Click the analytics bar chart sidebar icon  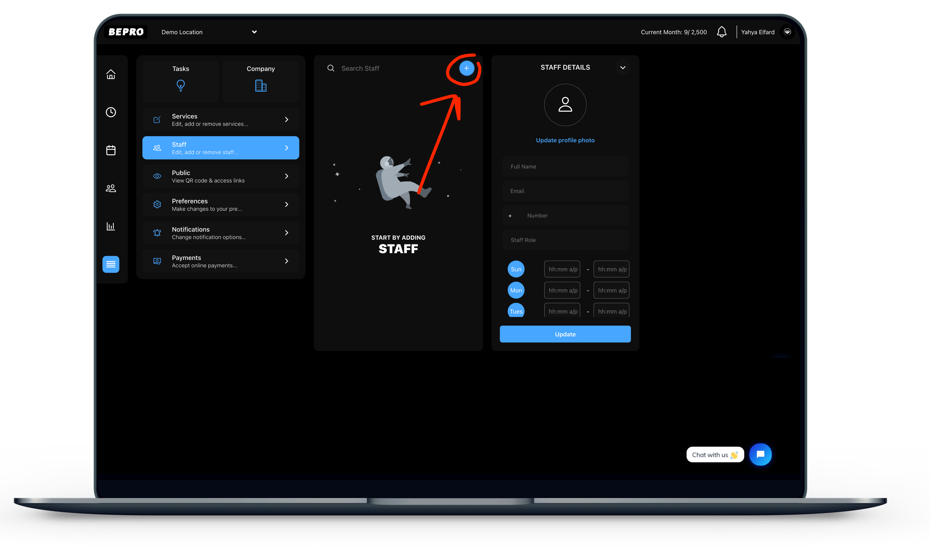[110, 226]
